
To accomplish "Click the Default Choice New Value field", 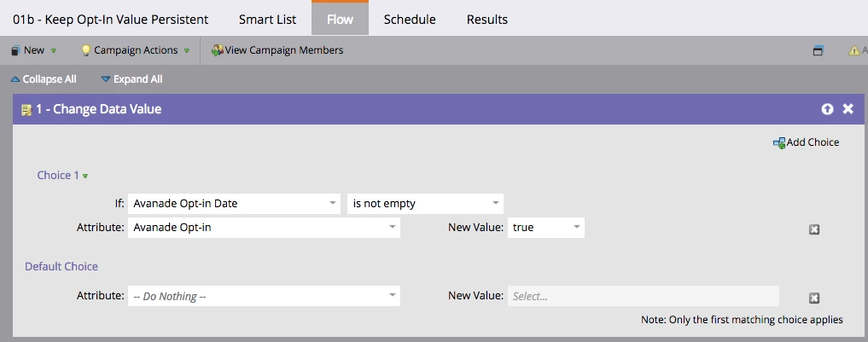I will [x=643, y=296].
